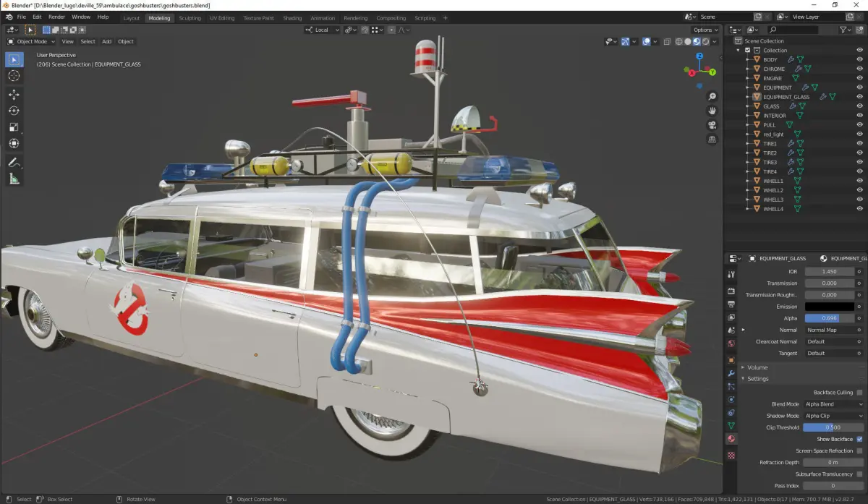Toggle the camera view gizmo

[712, 125]
